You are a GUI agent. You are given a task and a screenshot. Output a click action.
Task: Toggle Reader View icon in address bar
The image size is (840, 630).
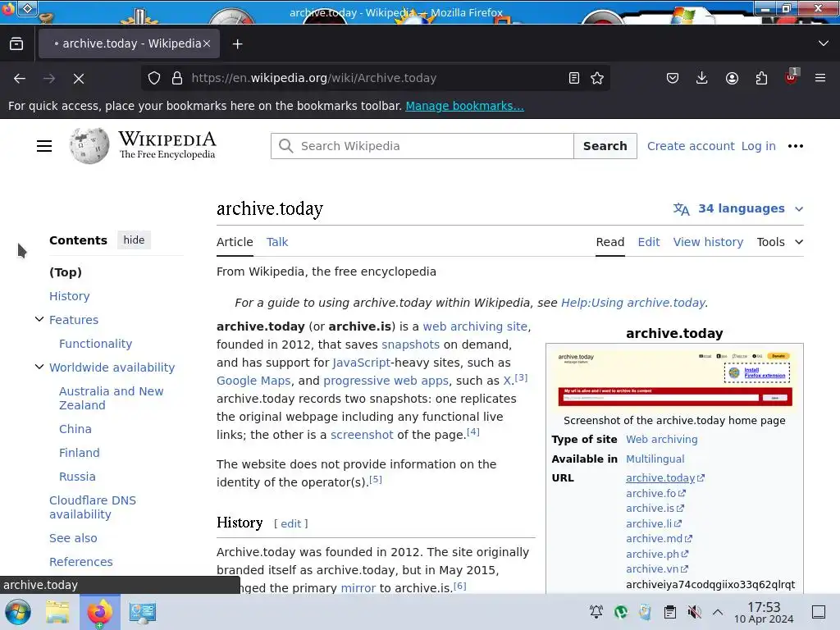(x=573, y=78)
